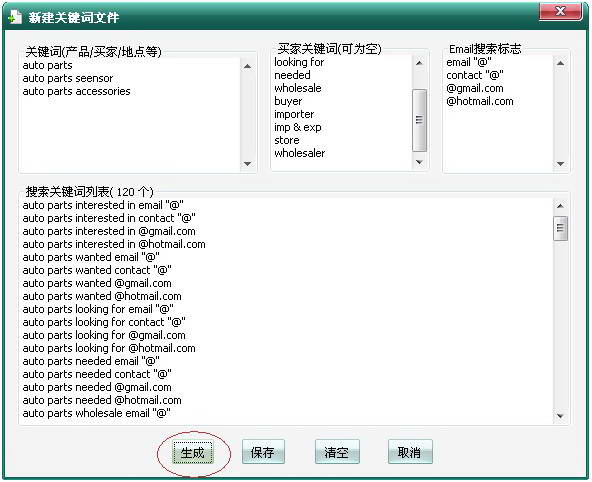Click the 'importer' buyer keyword line
The height and width of the screenshot is (482, 592).
point(294,114)
